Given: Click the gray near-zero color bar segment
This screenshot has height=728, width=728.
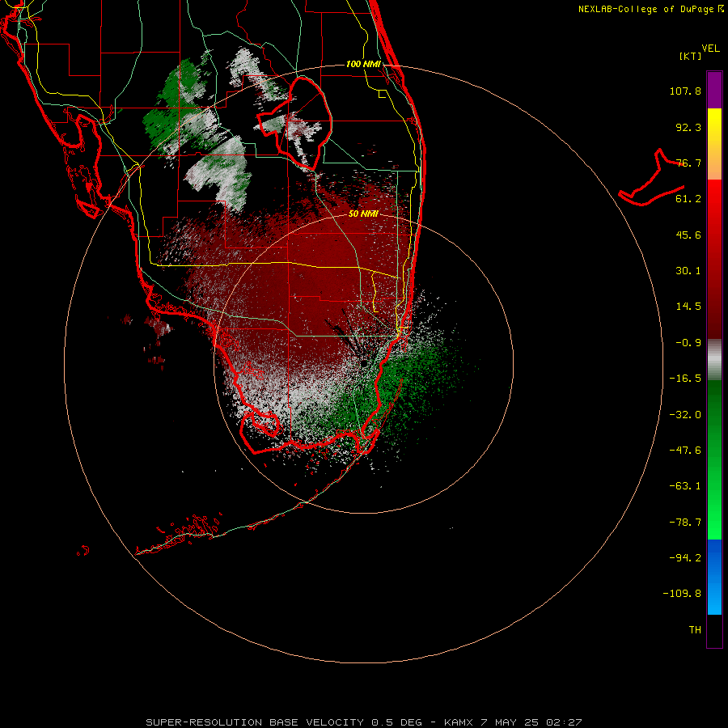Looking at the screenshot, I should click(714, 360).
